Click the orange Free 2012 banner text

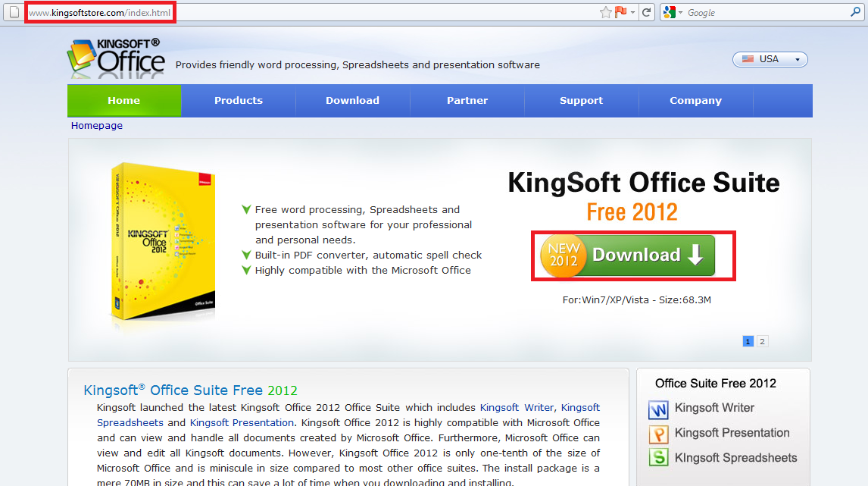pyautogui.click(x=632, y=212)
